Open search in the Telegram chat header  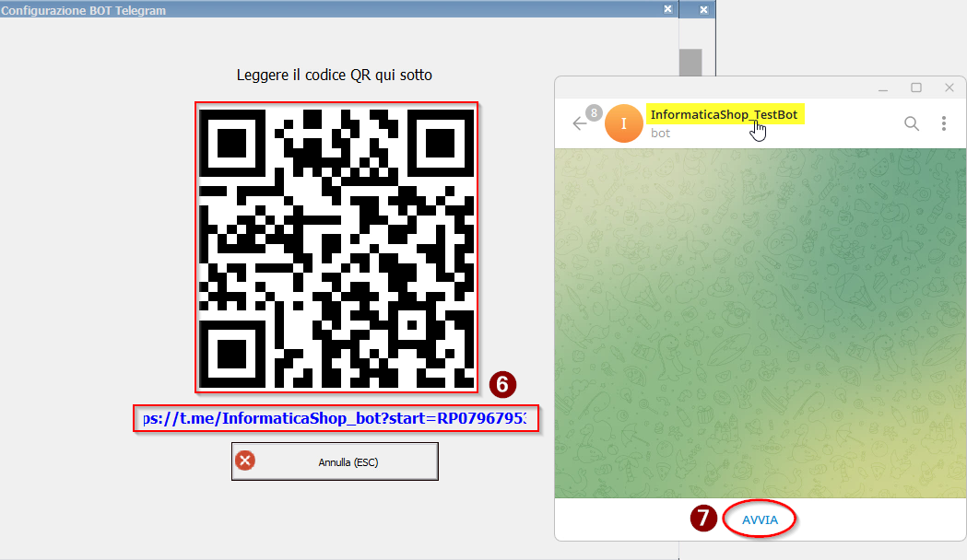pyautogui.click(x=912, y=123)
